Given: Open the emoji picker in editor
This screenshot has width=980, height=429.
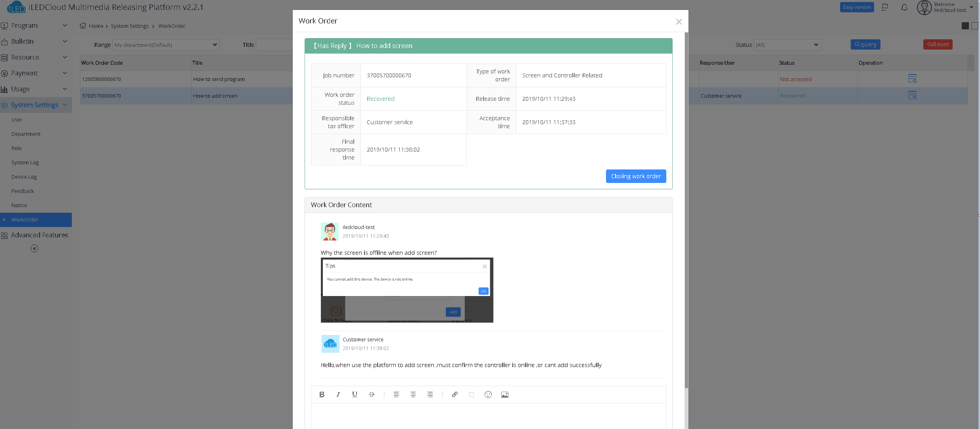Looking at the screenshot, I should [x=488, y=394].
